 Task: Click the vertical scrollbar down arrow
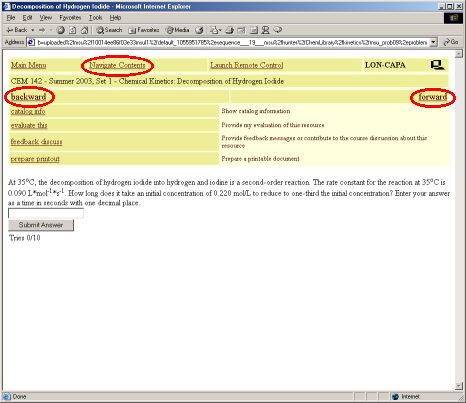tap(459, 386)
